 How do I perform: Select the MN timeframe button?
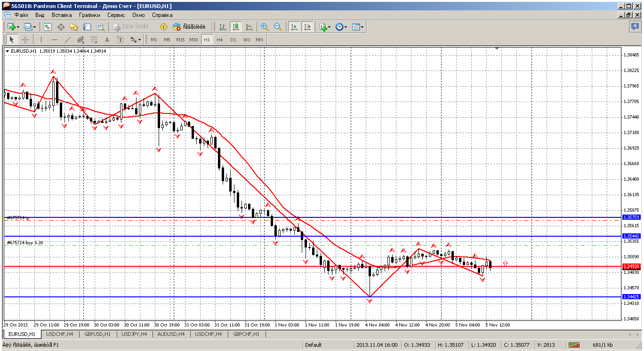click(259, 40)
